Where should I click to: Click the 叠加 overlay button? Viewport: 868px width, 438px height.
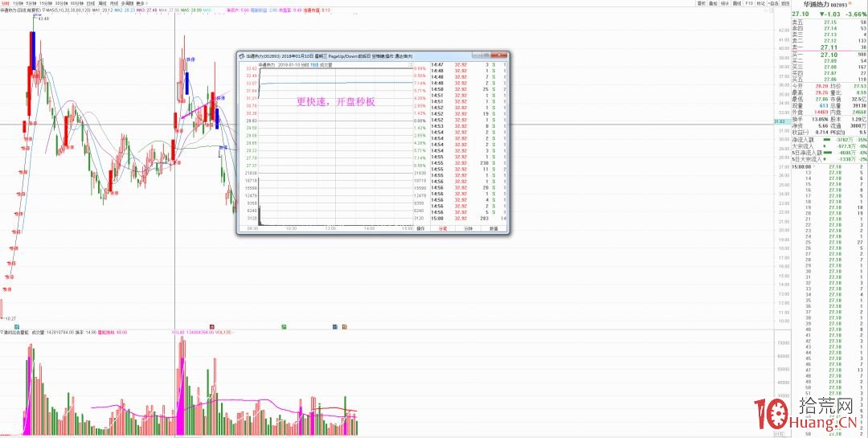pos(713,3)
